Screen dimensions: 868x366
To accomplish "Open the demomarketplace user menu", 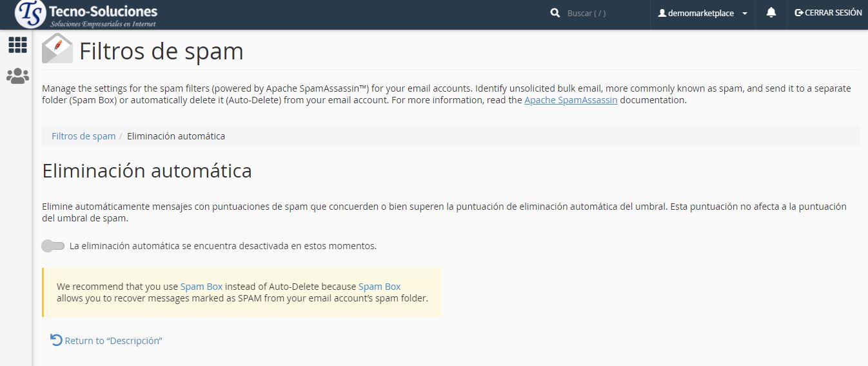I will click(x=702, y=13).
